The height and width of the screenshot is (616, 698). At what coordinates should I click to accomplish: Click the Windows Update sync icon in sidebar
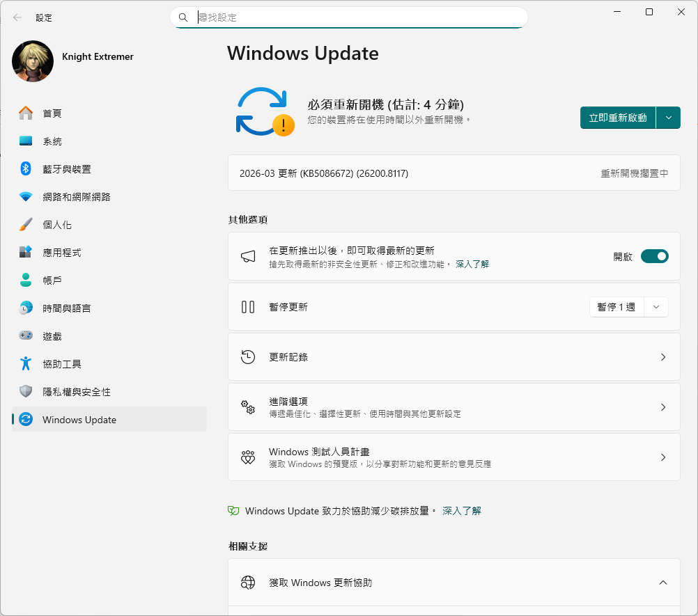pyautogui.click(x=26, y=419)
